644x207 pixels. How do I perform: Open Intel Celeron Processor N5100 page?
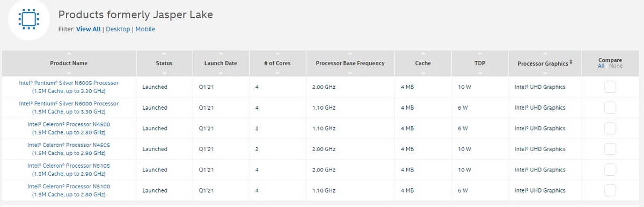pos(69,190)
